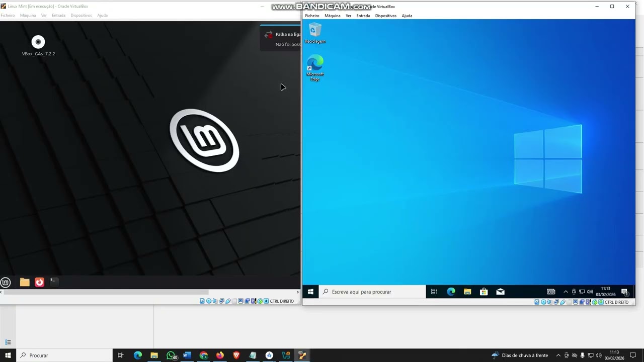Click display indicator in Mint VM status bar
Viewport: 644px width, 362px height.
click(x=241, y=301)
